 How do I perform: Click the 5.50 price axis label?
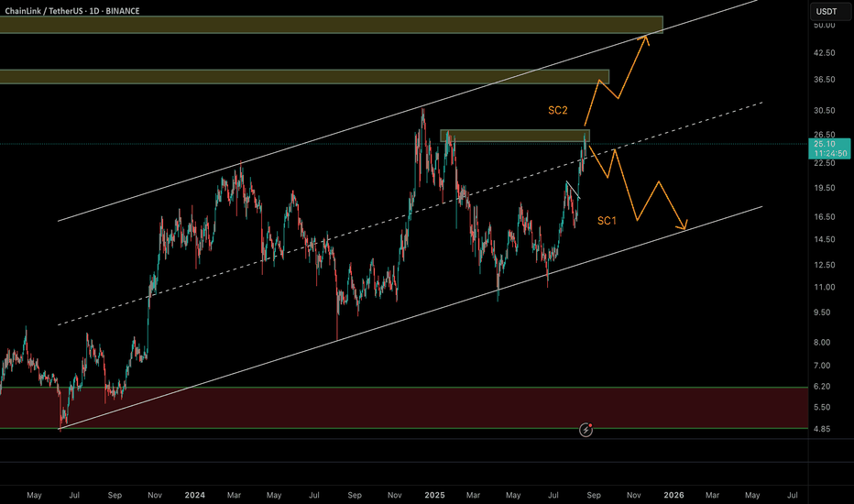pyautogui.click(x=822, y=408)
